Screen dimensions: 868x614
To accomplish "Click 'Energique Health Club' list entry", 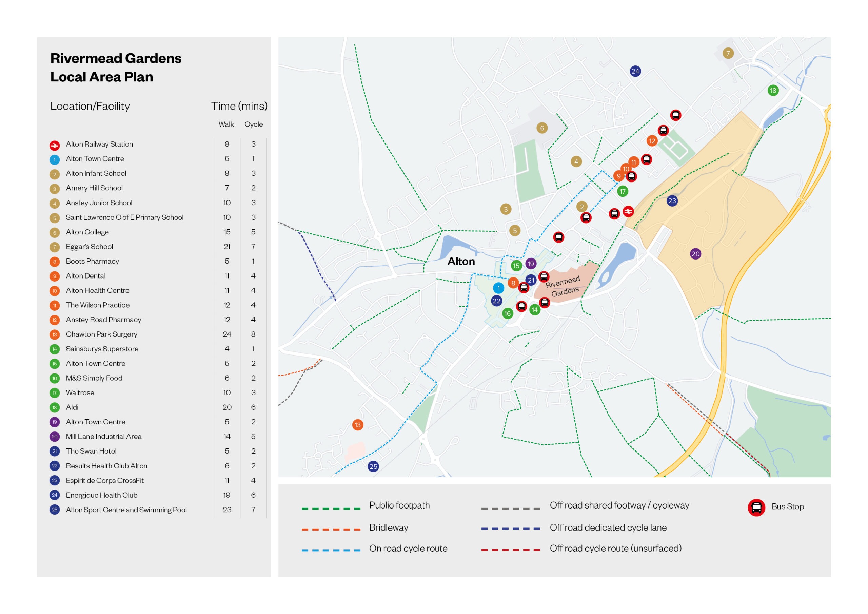I will point(102,495).
